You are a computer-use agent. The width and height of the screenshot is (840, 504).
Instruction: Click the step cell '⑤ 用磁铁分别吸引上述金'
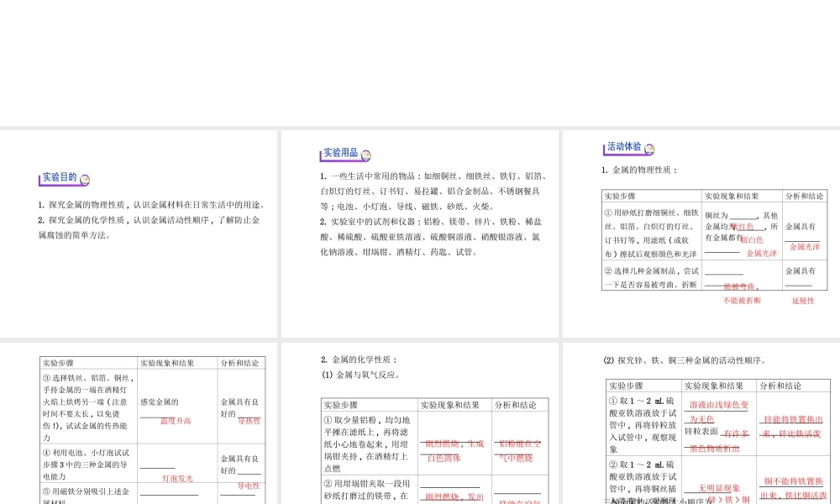coord(87,495)
